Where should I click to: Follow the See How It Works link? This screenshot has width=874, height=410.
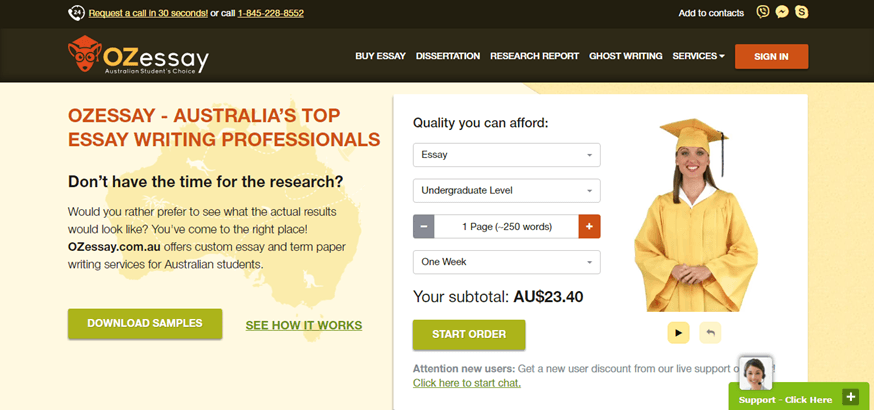(304, 325)
